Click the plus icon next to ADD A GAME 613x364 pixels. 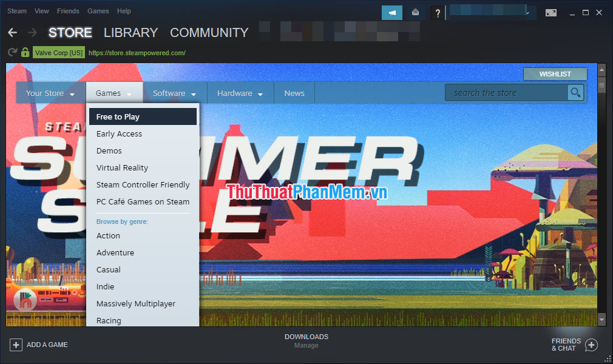point(16,344)
